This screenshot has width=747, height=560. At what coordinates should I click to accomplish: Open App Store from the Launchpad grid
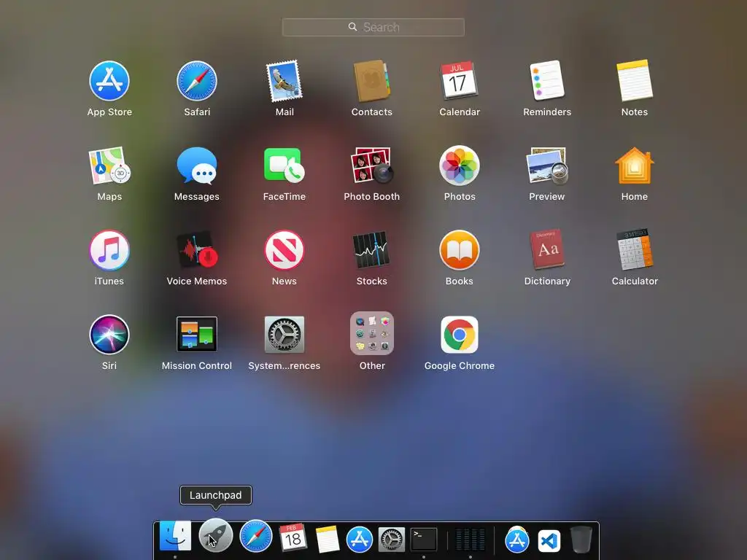pos(109,81)
